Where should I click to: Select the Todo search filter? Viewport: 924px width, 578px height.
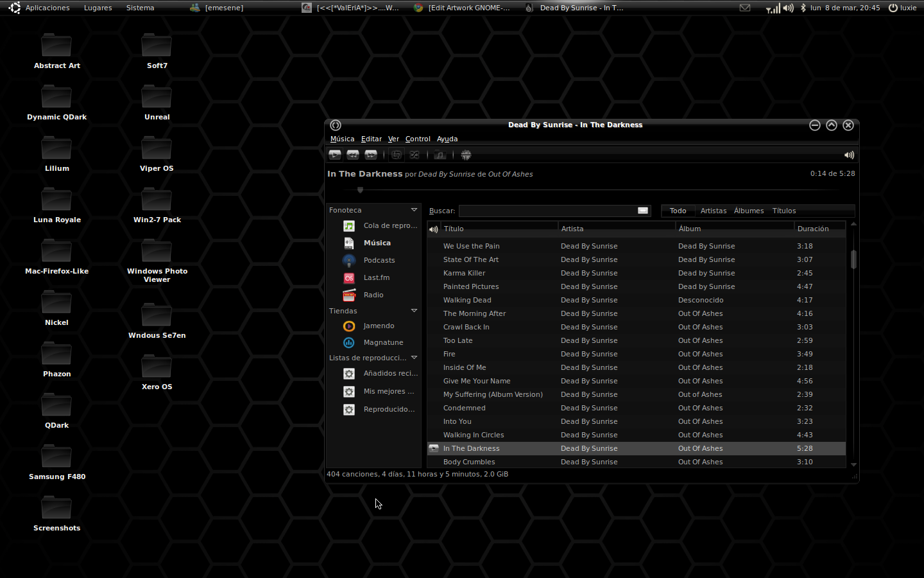click(x=678, y=211)
